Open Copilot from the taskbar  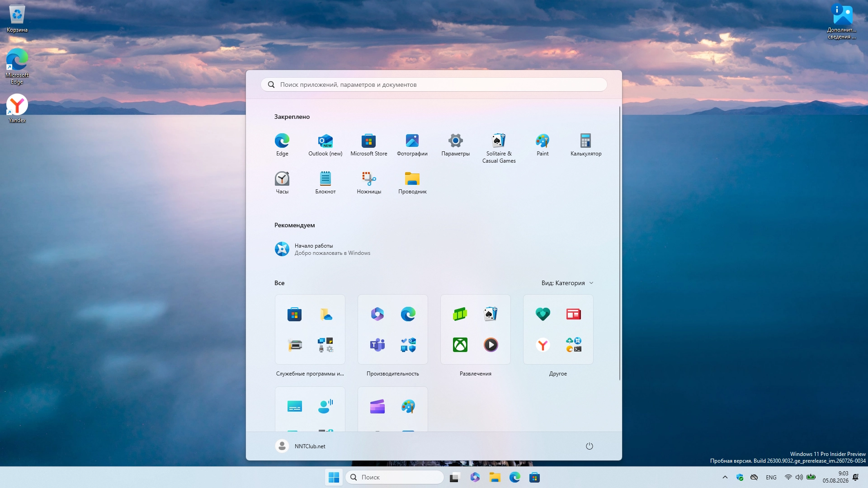pos(475,477)
